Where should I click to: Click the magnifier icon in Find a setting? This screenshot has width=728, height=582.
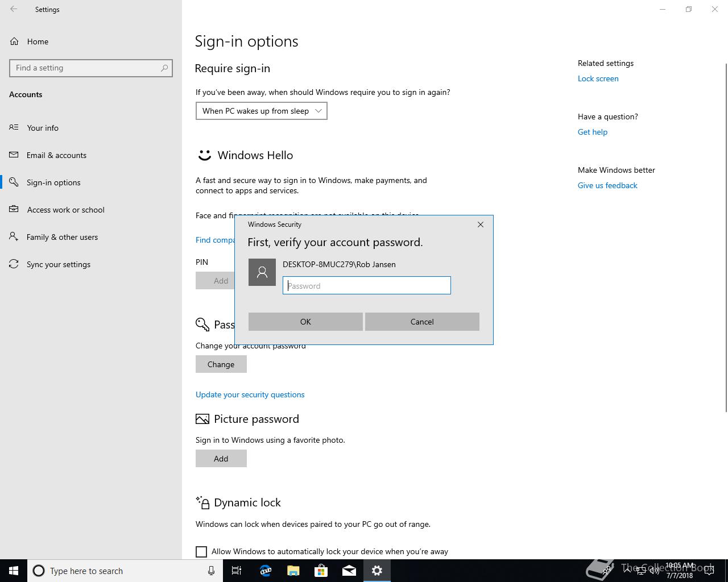pyautogui.click(x=164, y=68)
